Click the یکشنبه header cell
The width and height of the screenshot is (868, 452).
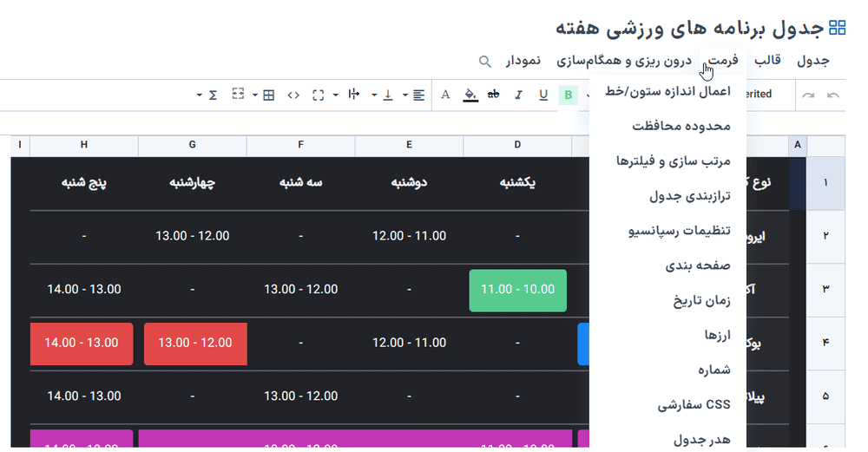point(517,182)
